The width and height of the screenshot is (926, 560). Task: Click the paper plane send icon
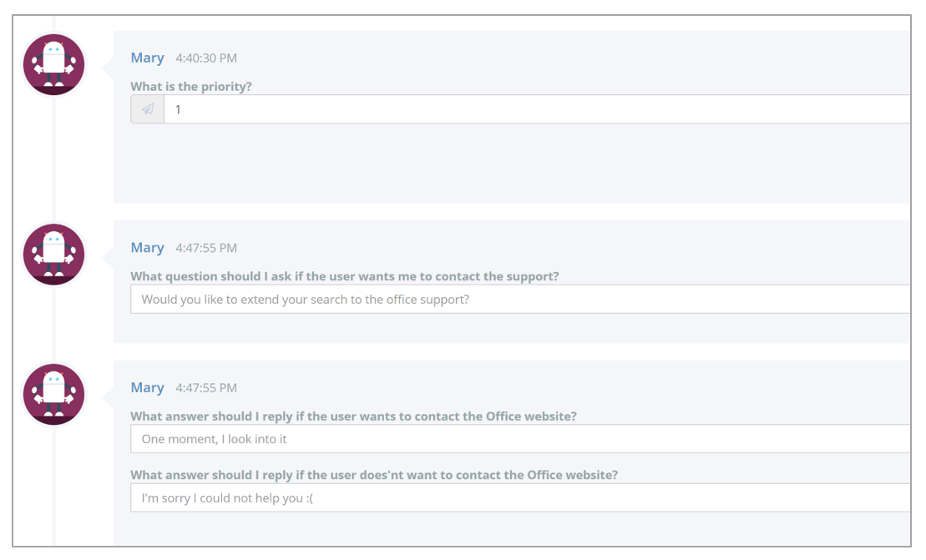click(148, 109)
